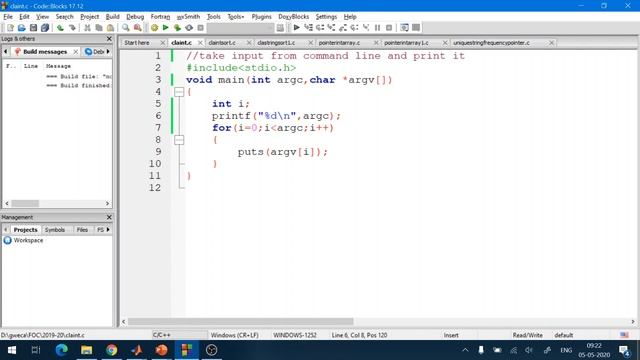
Task: Debug: Step into
Action: (x=331, y=28)
